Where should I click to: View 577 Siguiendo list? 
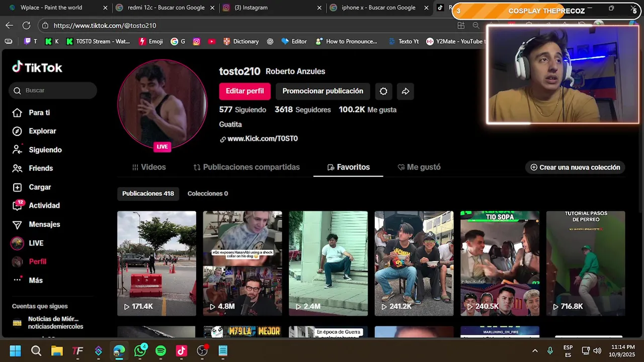pyautogui.click(x=243, y=110)
